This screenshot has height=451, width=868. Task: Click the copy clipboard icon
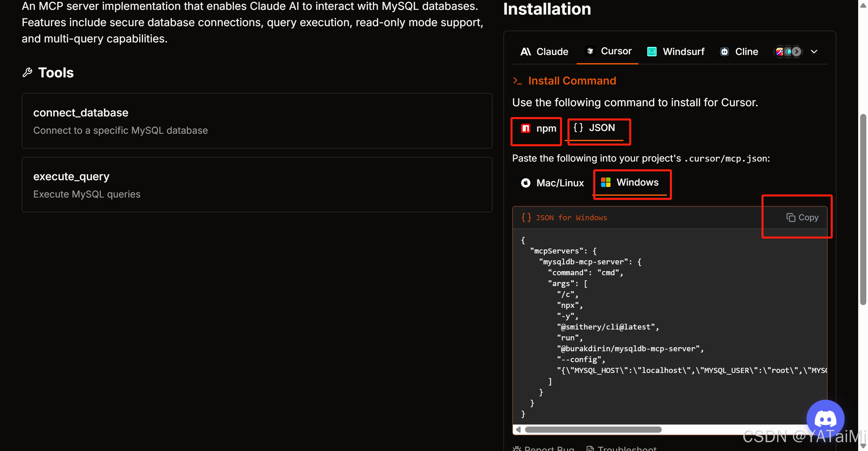click(x=790, y=218)
